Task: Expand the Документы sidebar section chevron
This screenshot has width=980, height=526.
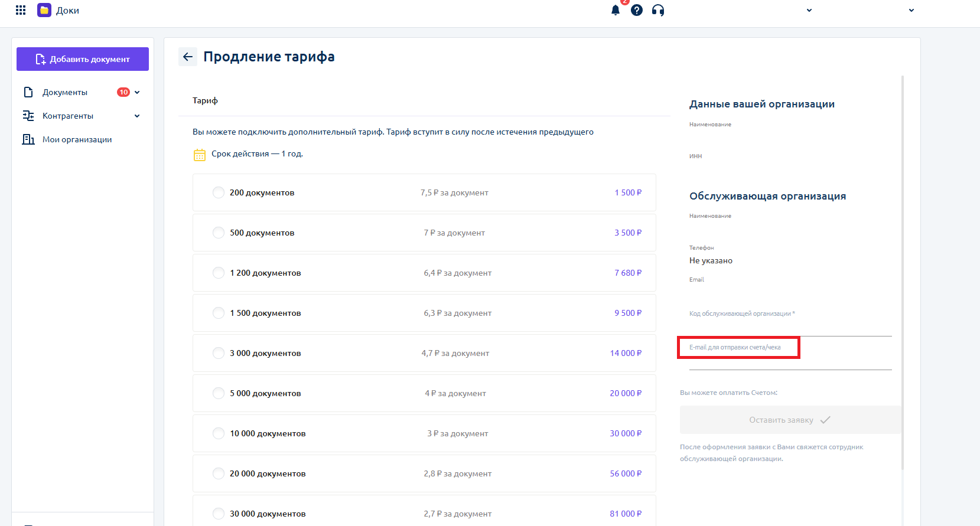Action: pos(137,92)
